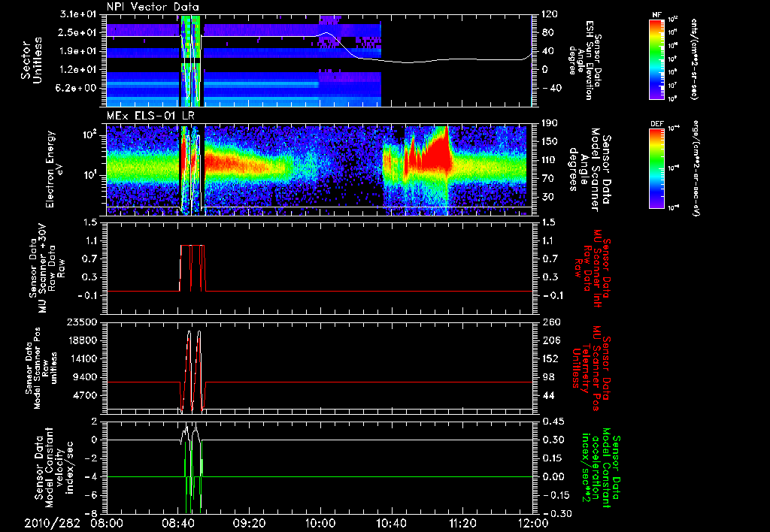Click the '110' scanner angle tick label

[x=550, y=161]
